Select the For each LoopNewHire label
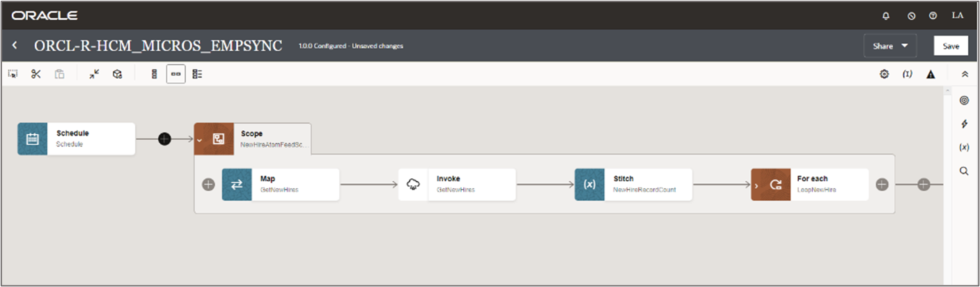 (816, 189)
